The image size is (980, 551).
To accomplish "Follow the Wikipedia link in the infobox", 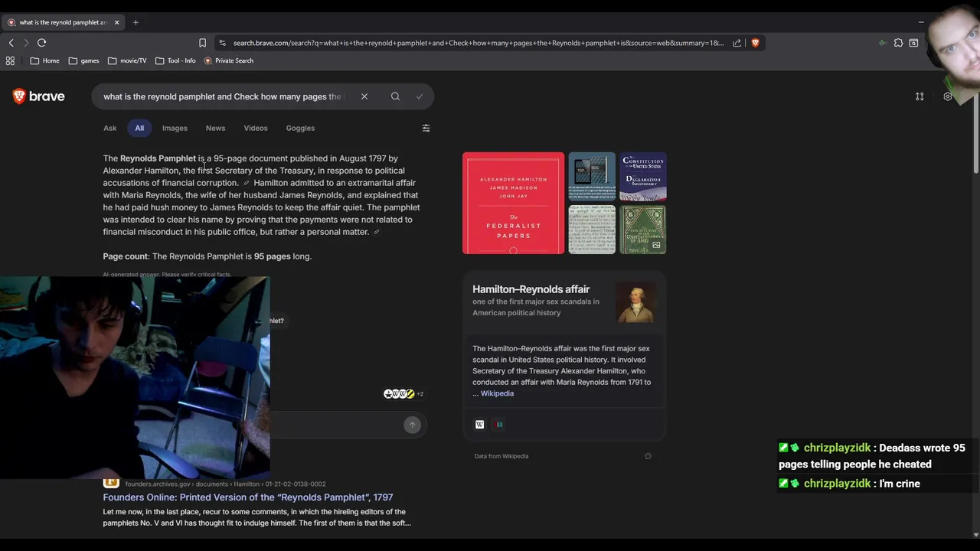I will [497, 393].
